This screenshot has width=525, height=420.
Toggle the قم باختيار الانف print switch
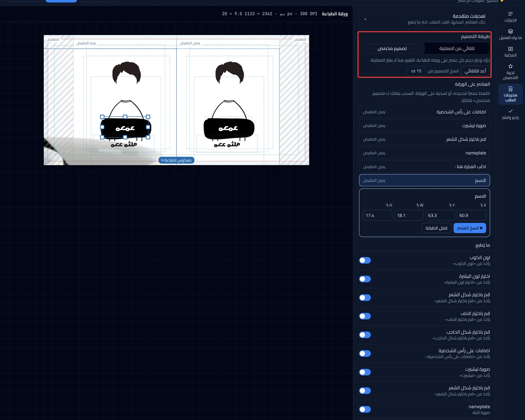click(365, 316)
